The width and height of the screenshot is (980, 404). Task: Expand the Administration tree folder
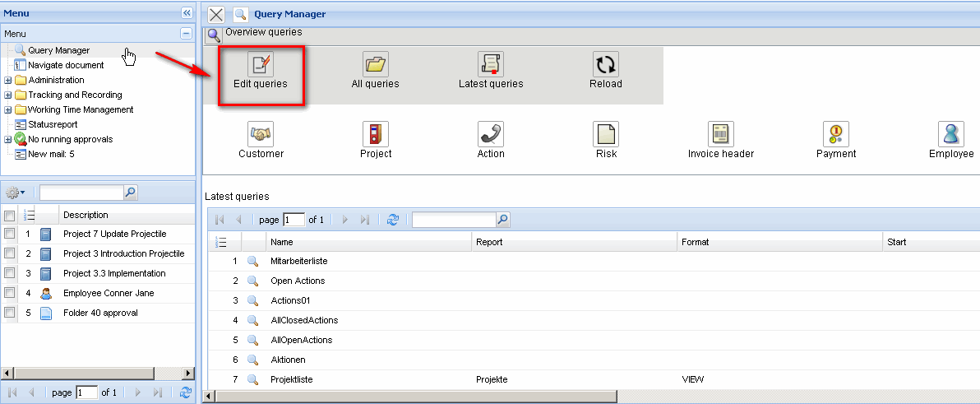8,80
